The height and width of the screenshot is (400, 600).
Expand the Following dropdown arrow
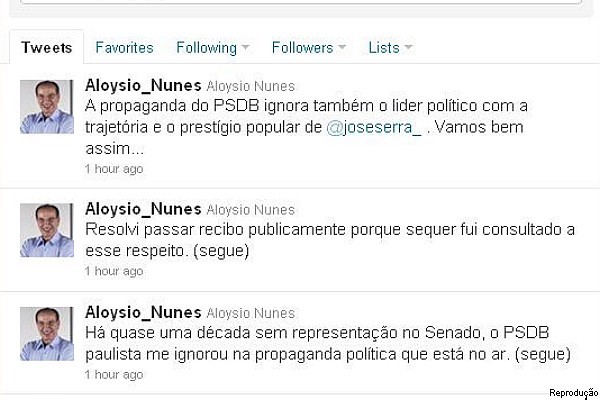246,48
